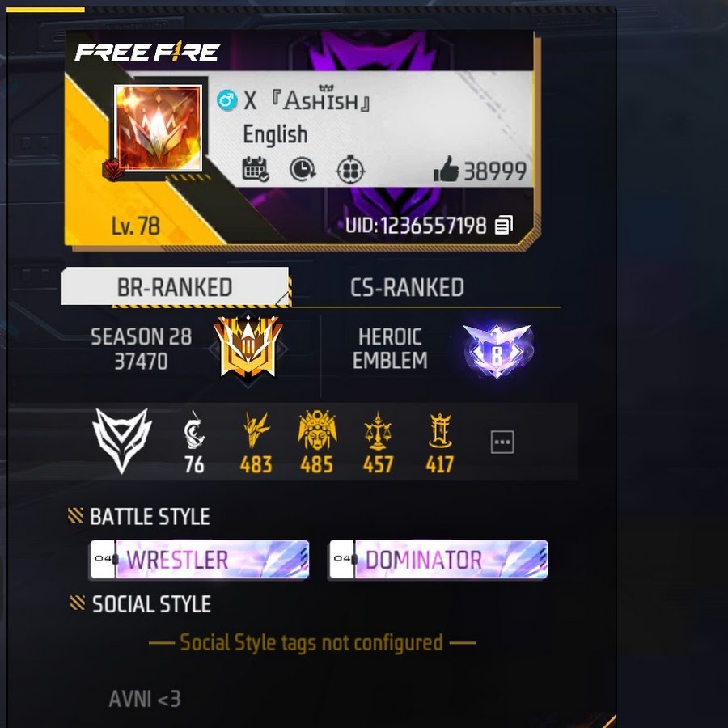Open the Heroic Emblem badge
This screenshot has height=728, width=728.
pyautogui.click(x=497, y=350)
